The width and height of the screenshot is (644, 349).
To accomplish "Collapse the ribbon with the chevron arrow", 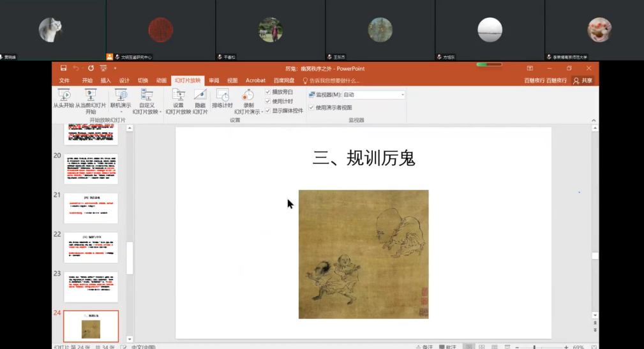I will pyautogui.click(x=594, y=121).
